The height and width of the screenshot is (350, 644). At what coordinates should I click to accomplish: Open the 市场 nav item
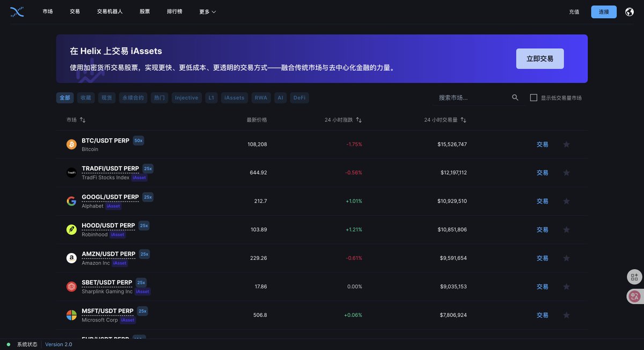pyautogui.click(x=48, y=12)
